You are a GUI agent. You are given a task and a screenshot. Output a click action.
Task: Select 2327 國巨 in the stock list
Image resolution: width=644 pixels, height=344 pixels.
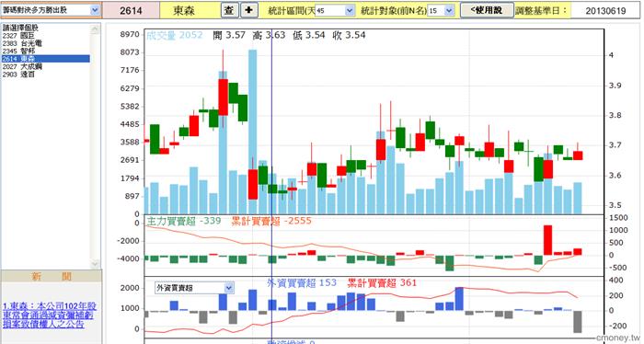45,36
